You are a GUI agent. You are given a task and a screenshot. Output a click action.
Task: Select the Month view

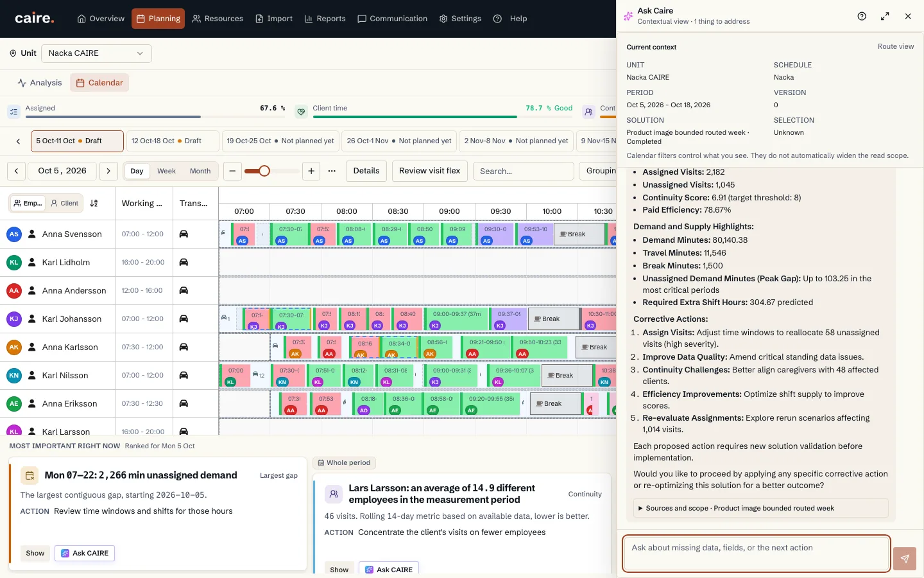pos(200,171)
